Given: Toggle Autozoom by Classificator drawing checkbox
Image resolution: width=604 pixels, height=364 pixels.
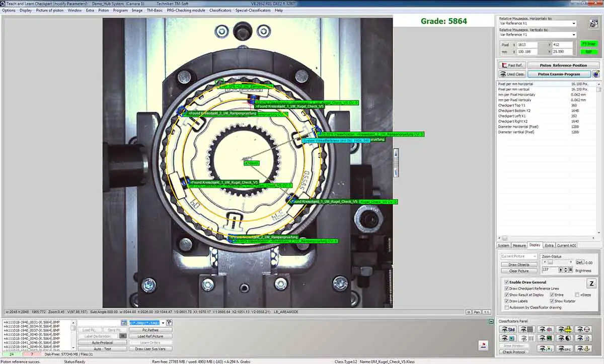Looking at the screenshot, I should point(507,307).
